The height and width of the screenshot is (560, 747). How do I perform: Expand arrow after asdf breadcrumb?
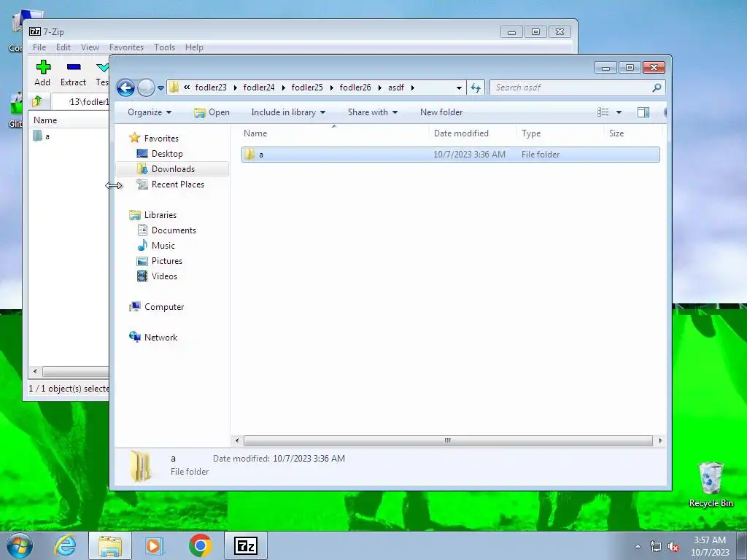[413, 87]
